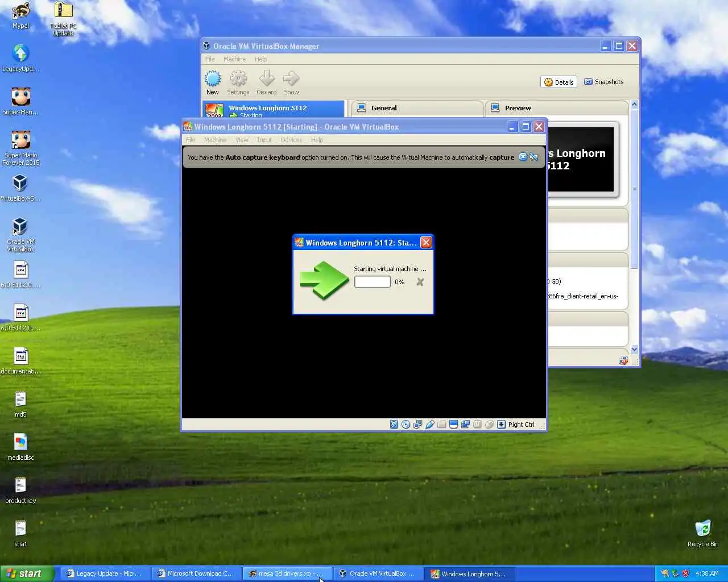Viewport: 728px width, 582px height.
Task: Open Devices menu in Longhorn VM window
Action: [x=291, y=140]
